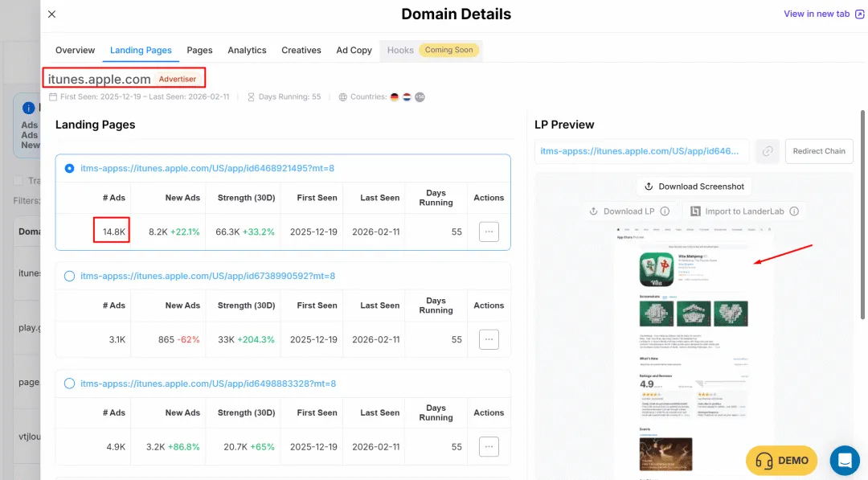Click the hourglass icon by Days Running
Image resolution: width=868 pixels, height=480 pixels.
[251, 97]
